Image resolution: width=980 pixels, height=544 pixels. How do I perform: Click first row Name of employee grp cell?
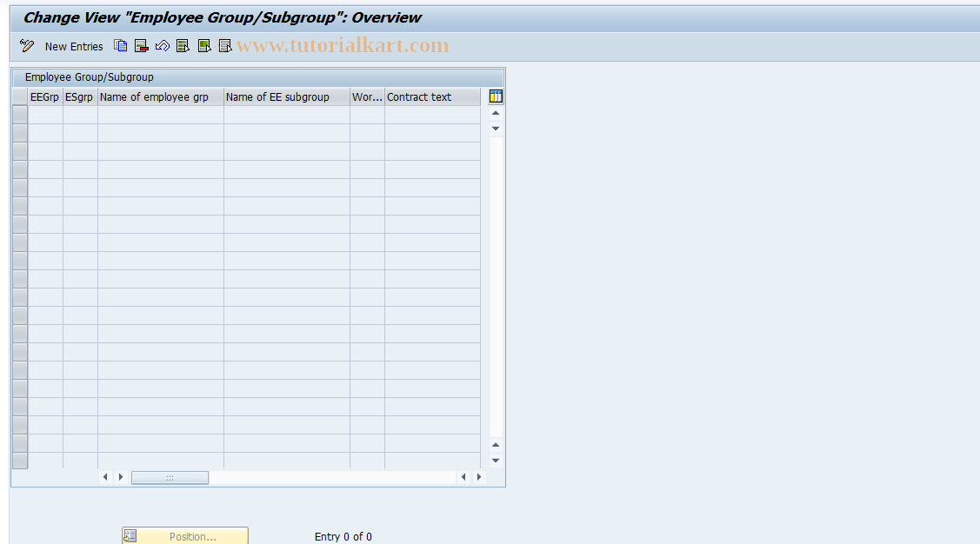pos(161,115)
